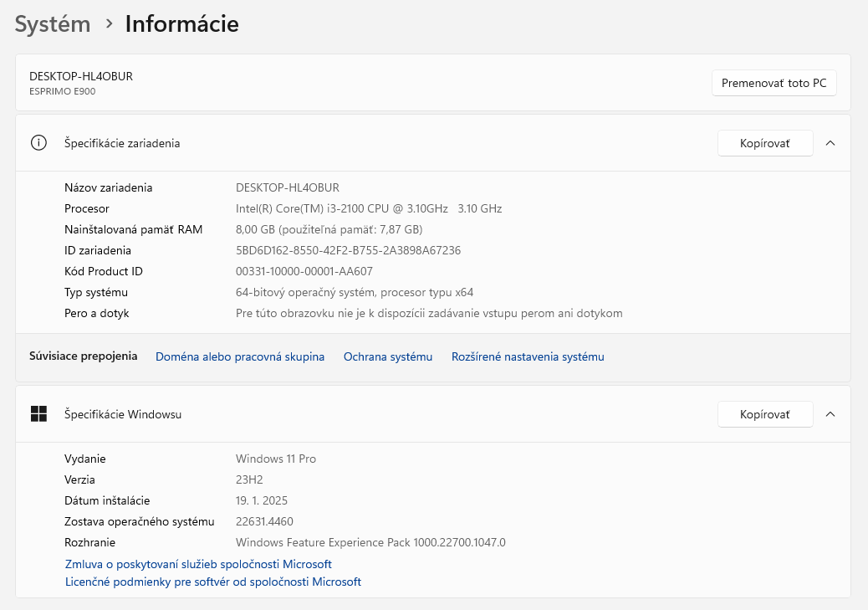Click the Windows 11 Pro edition value
The height and width of the screenshot is (610, 868).
276,459
